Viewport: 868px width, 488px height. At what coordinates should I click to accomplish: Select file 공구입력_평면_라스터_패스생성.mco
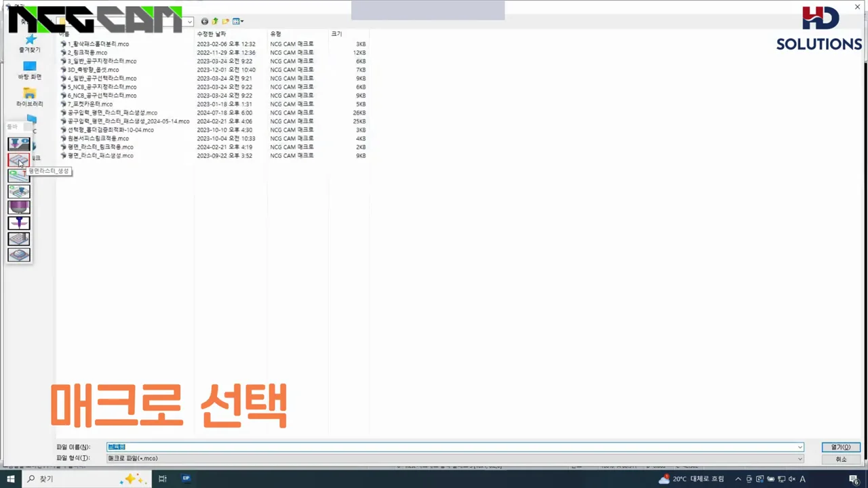tap(108, 113)
